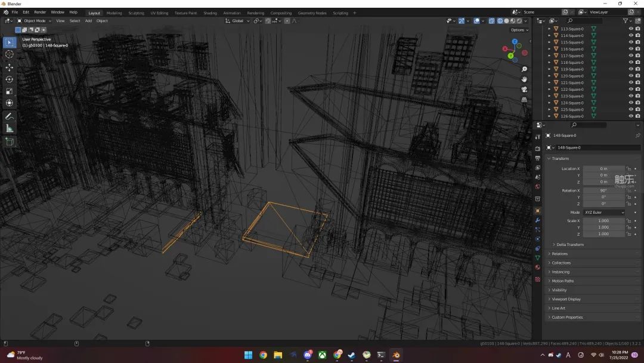The image size is (644, 363).
Task: Open the Add menu in the viewport header
Action: 88,21
